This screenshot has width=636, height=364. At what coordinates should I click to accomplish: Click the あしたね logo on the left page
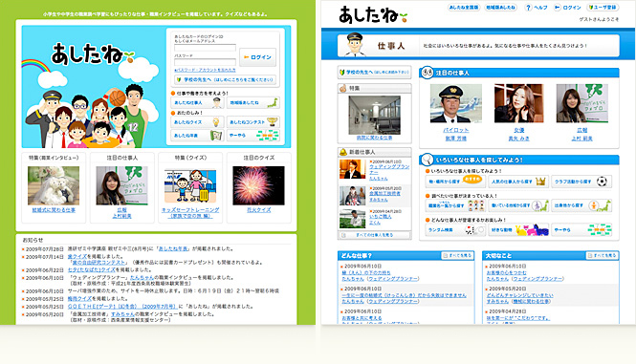pyautogui.click(x=93, y=54)
